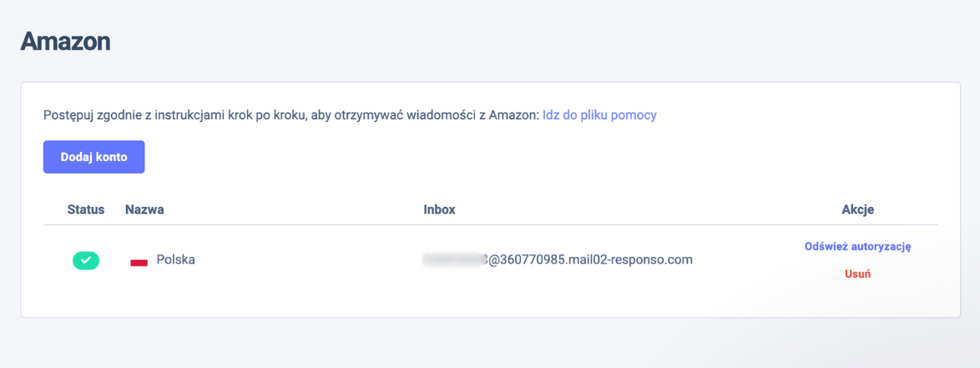Click Odśwież autoryzację for the Polska account
Viewport: 980px width, 368px height.
pos(857,246)
